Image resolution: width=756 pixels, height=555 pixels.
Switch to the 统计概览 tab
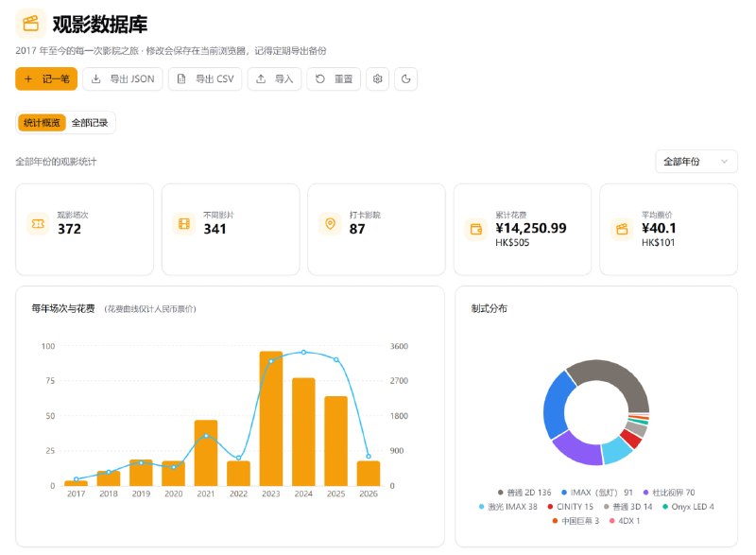click(42, 123)
